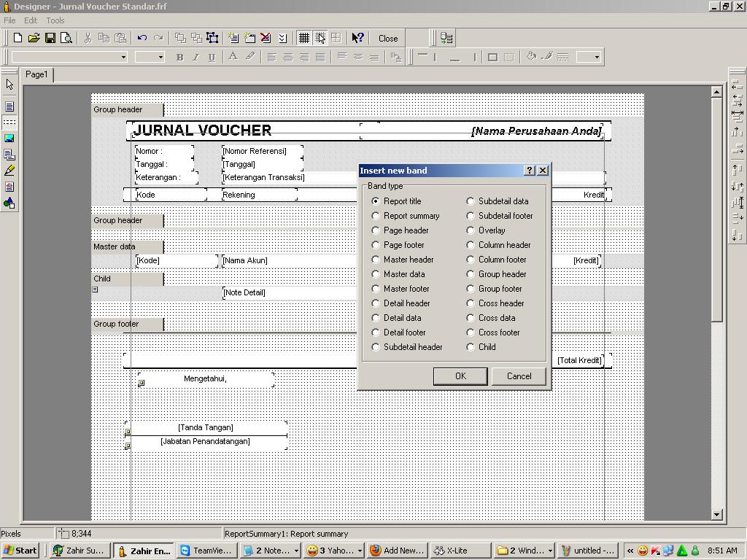747x560 pixels.
Task: Click Cancel in Insert new band dialog
Action: tap(519, 376)
